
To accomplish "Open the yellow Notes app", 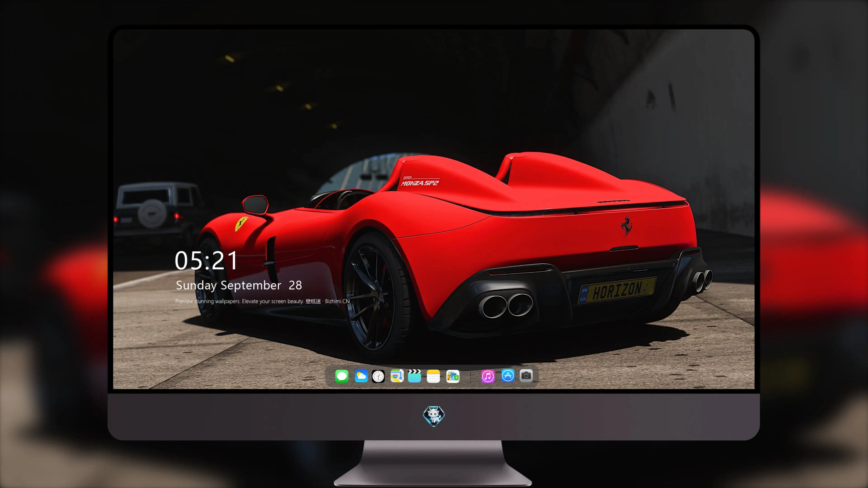I will [433, 376].
